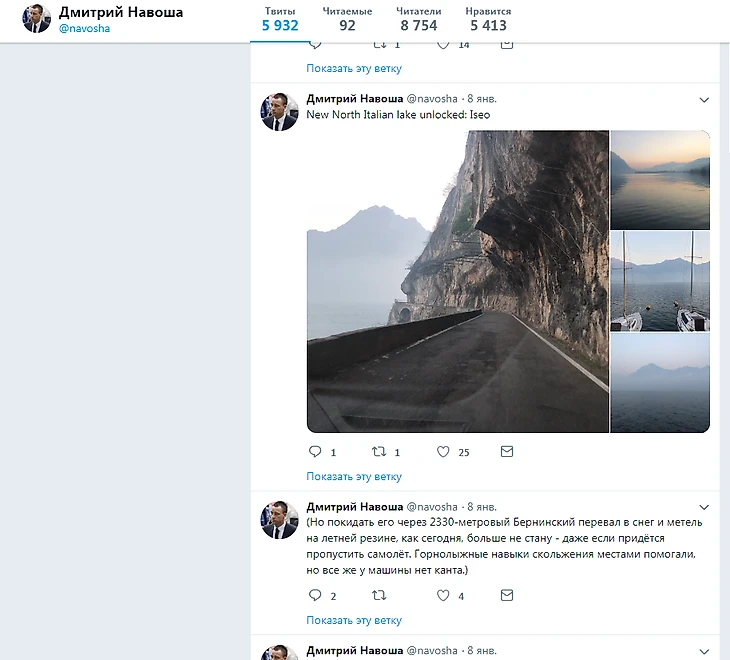Open the Нравится likes tab

tap(488, 20)
